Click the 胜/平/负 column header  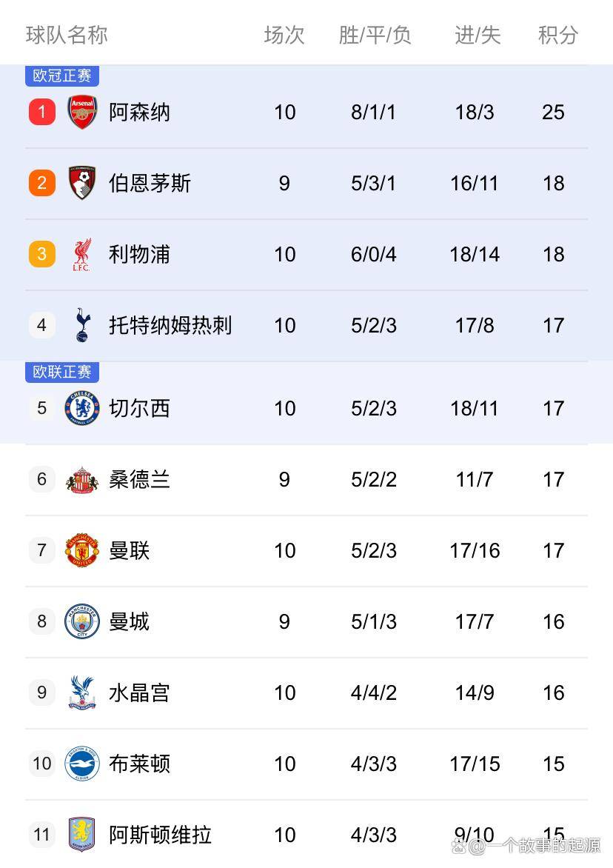[x=375, y=35]
